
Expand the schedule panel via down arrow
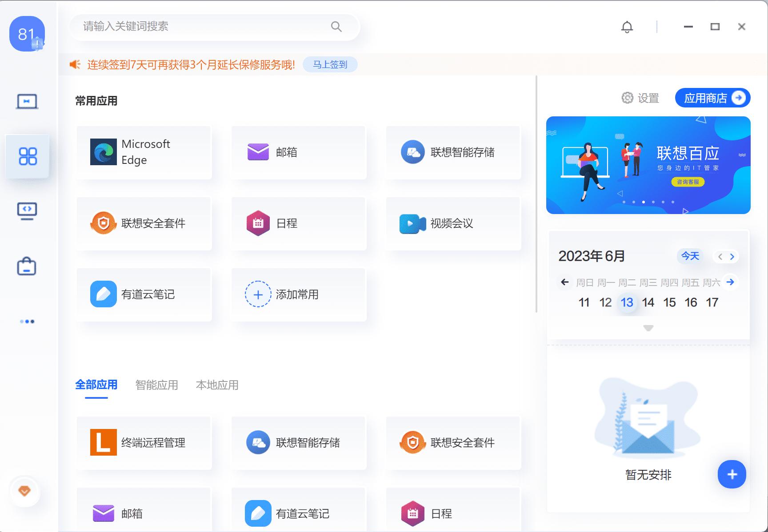[x=648, y=328]
